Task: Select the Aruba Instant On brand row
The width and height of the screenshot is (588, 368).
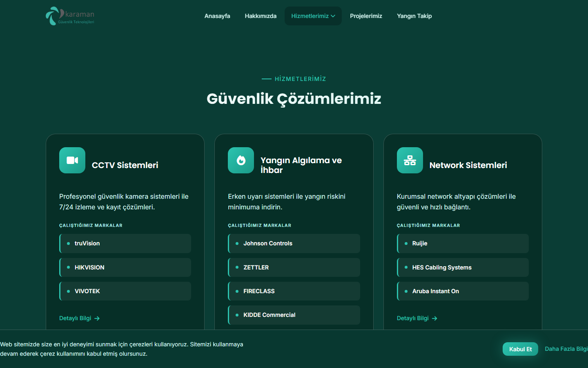Action: tap(463, 291)
